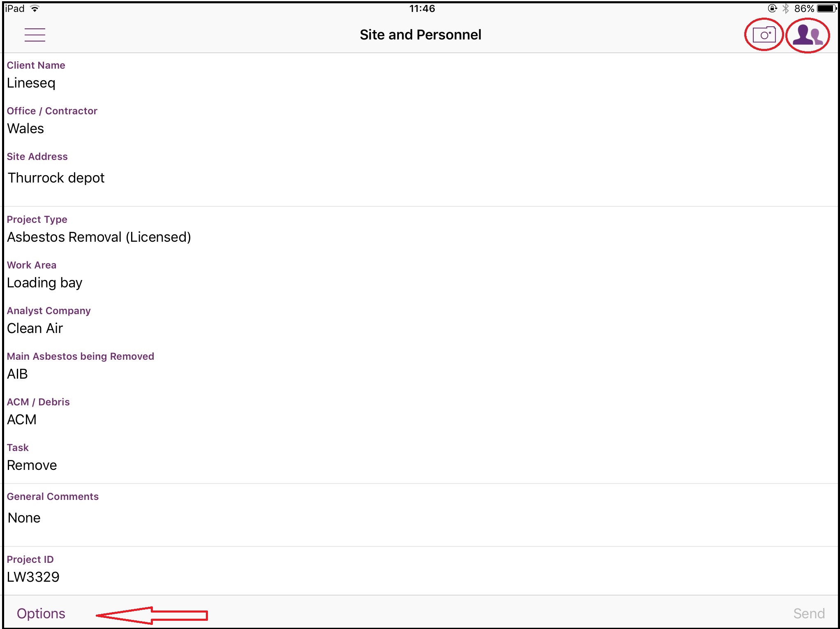Change ACM / Debris selection ACM
840x629 pixels.
click(22, 420)
